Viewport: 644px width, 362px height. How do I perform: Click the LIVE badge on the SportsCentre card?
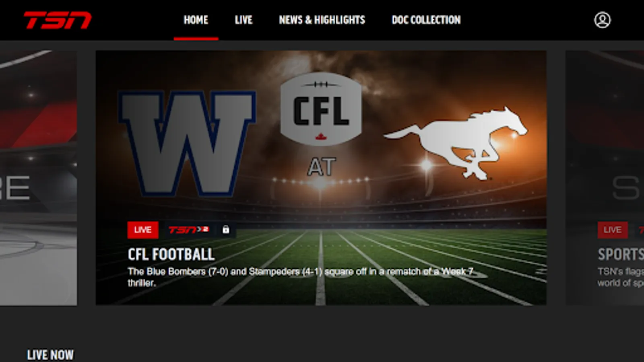point(612,230)
